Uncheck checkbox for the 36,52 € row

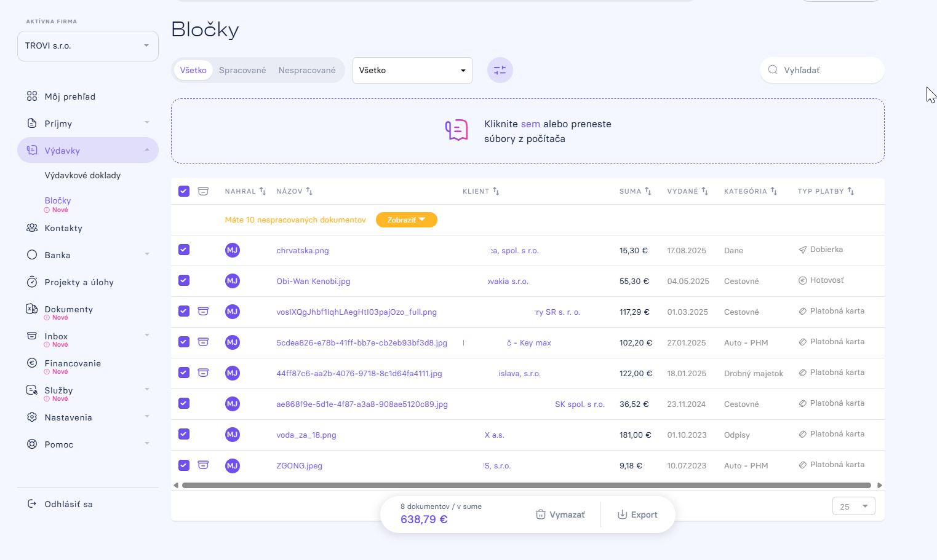click(184, 403)
